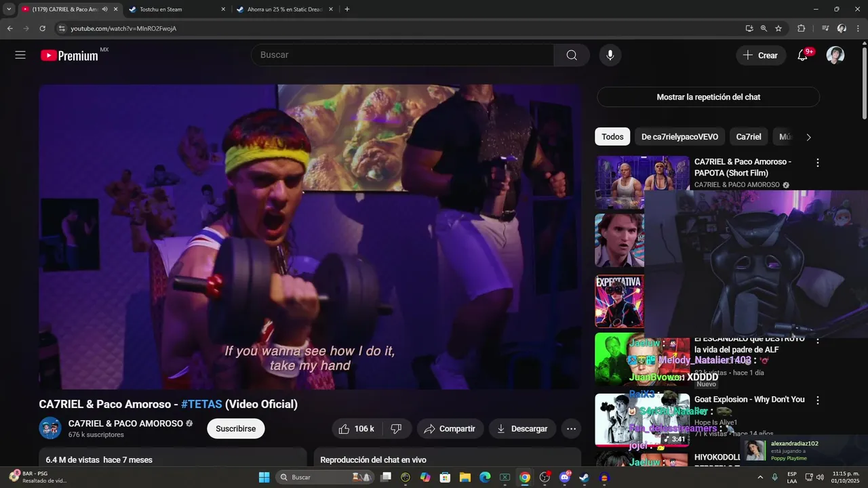868x488 pixels.
Task: Open Microsoft Edge from the taskbar
Action: click(485, 477)
